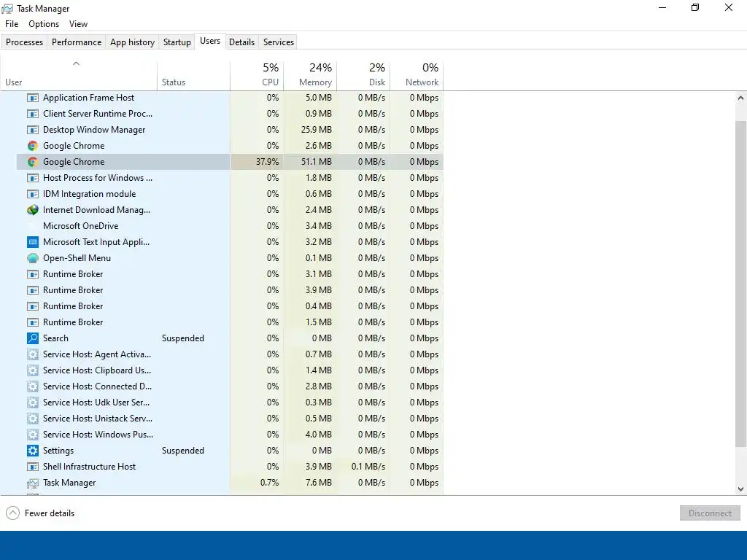The width and height of the screenshot is (747, 560).
Task: Click the Application Frame Host process icon
Action: click(x=32, y=98)
